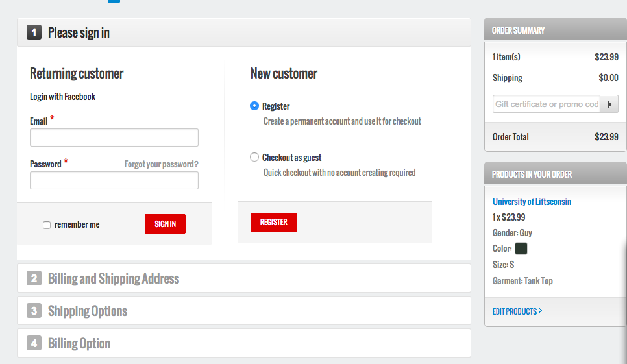Open Forgot your password link
Viewport: 627px width, 364px height.
161,164
